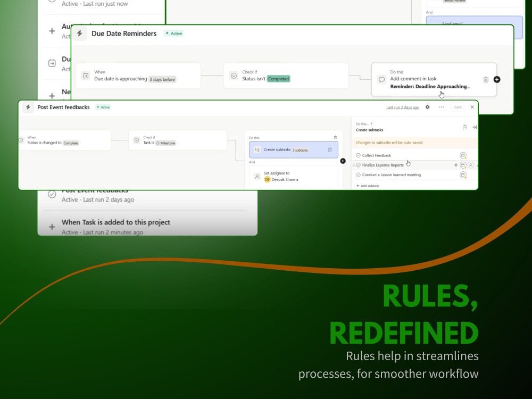Click the Post Event feedbacks rule title
The height and width of the screenshot is (399, 532).
(63, 107)
